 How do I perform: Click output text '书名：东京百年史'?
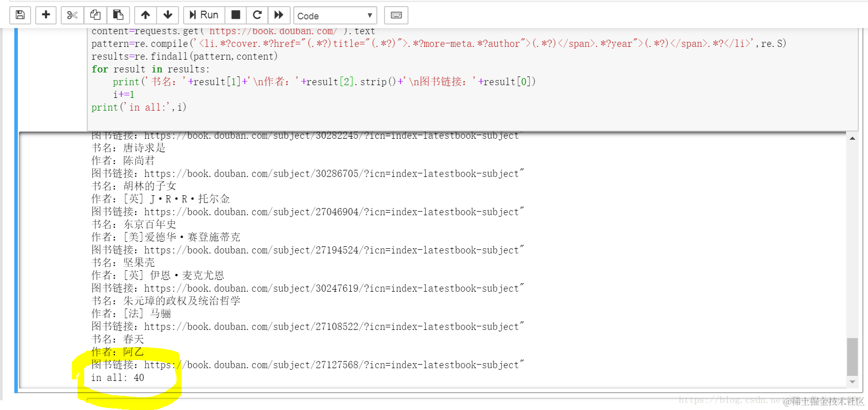coord(134,224)
